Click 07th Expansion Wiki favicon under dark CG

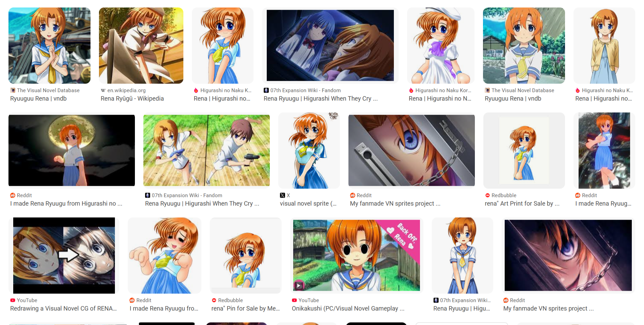click(266, 90)
